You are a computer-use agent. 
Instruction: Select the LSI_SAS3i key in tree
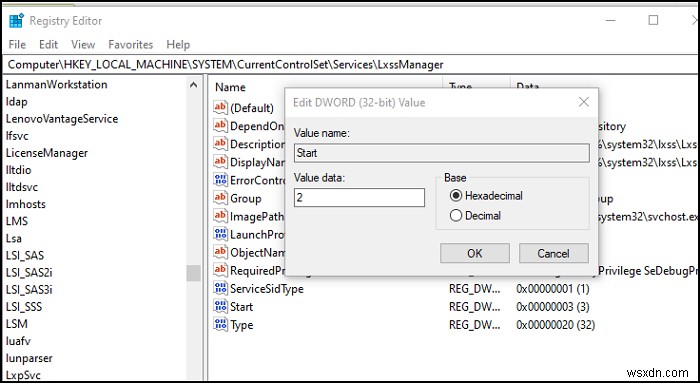tap(29, 290)
